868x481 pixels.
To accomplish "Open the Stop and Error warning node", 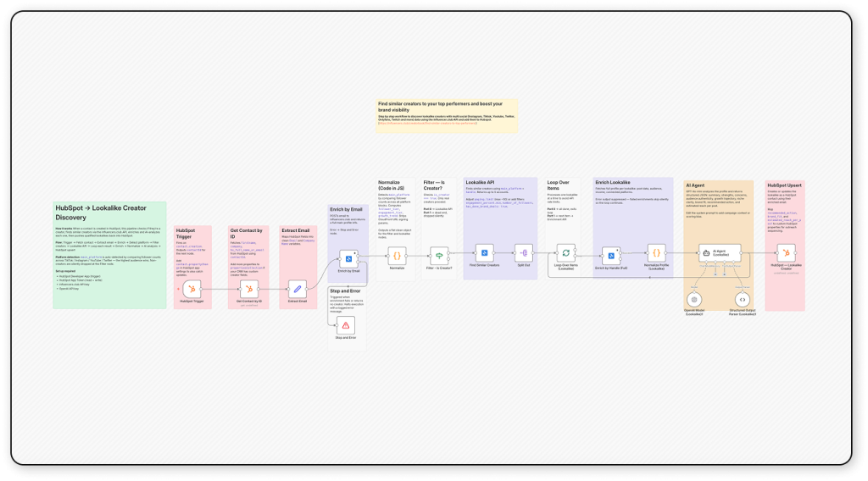I will tap(345, 325).
